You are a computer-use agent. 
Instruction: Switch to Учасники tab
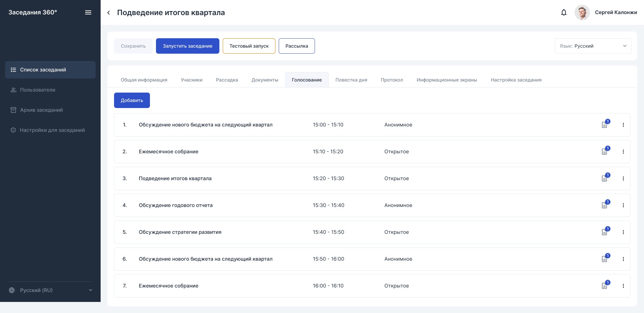point(192,80)
